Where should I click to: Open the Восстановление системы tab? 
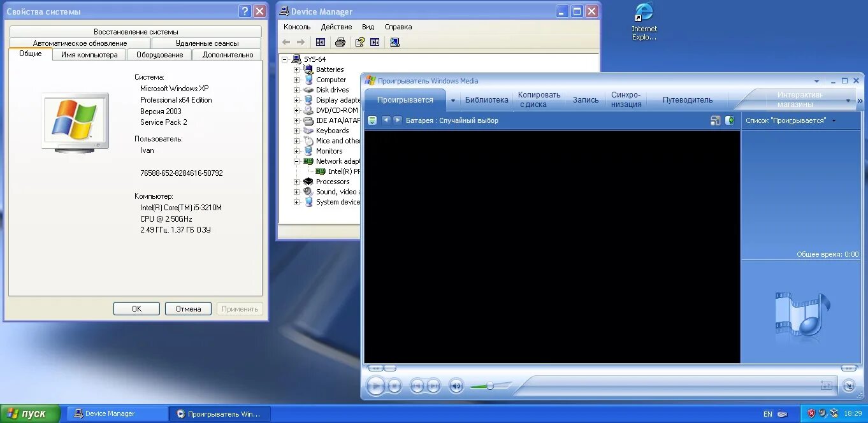(x=136, y=32)
